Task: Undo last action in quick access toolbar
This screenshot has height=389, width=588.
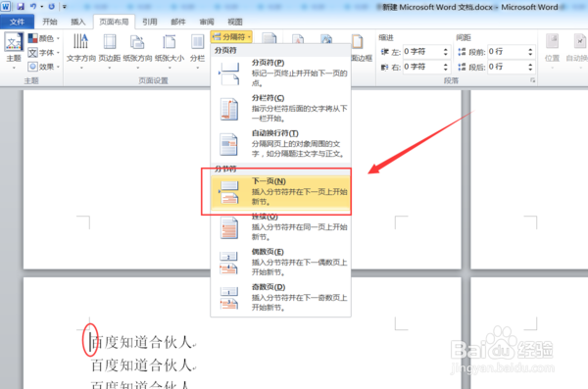Action: tap(33, 7)
